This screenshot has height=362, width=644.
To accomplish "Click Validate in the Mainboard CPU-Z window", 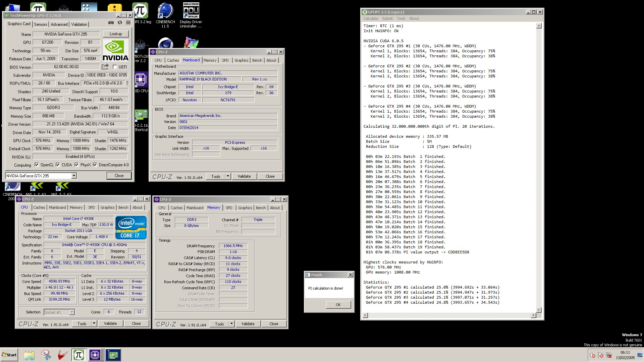I will (x=244, y=176).
